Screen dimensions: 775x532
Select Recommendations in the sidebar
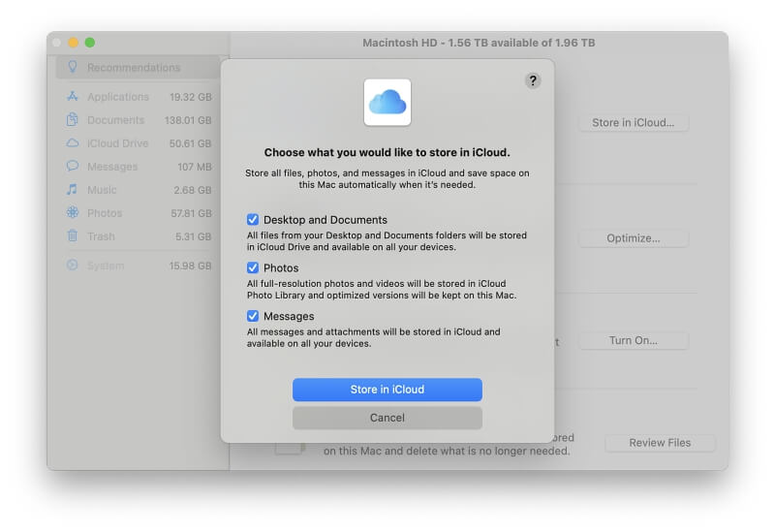(138, 67)
